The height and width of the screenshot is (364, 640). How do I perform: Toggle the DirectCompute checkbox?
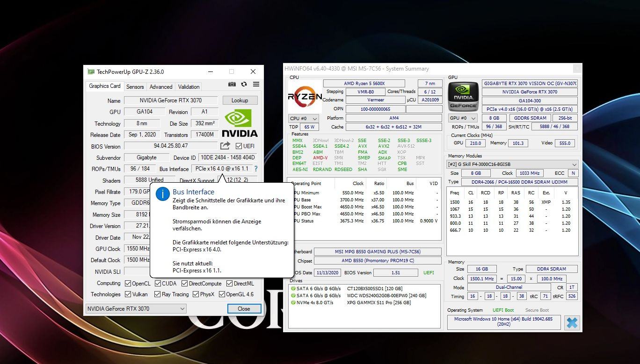[x=185, y=283]
